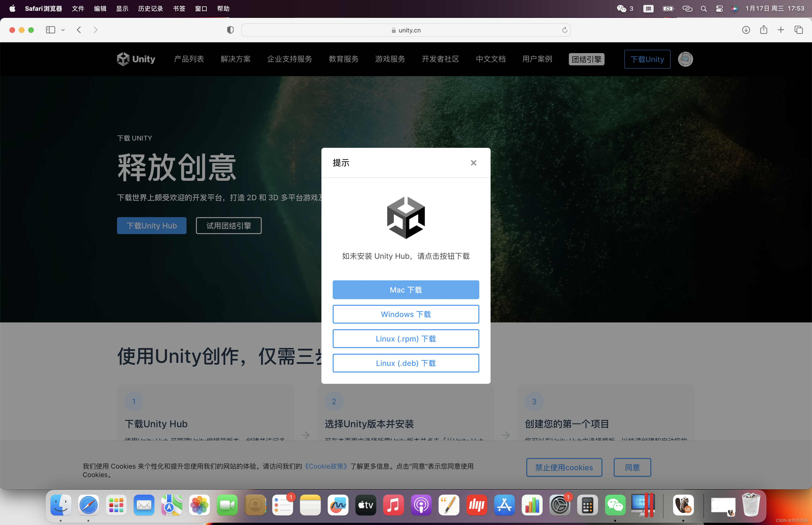
Task: Click the Windows 下载 button
Action: tap(406, 314)
